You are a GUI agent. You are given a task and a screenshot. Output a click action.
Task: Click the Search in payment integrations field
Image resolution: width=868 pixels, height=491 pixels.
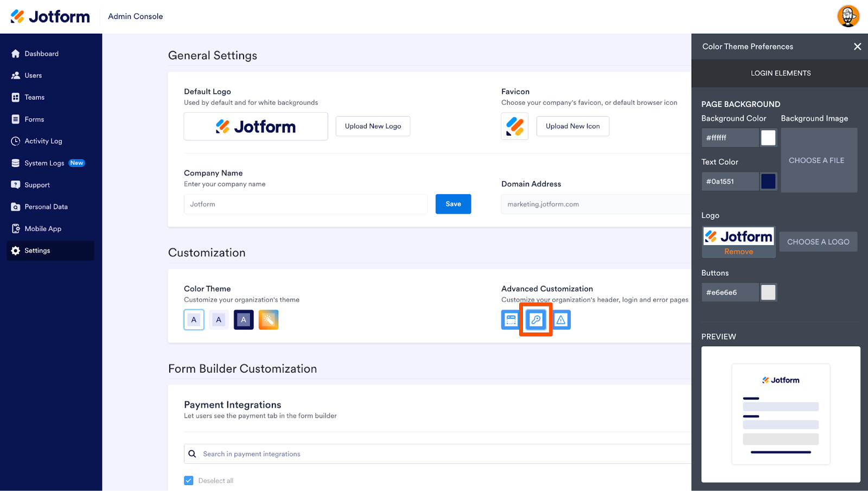tap(445, 454)
